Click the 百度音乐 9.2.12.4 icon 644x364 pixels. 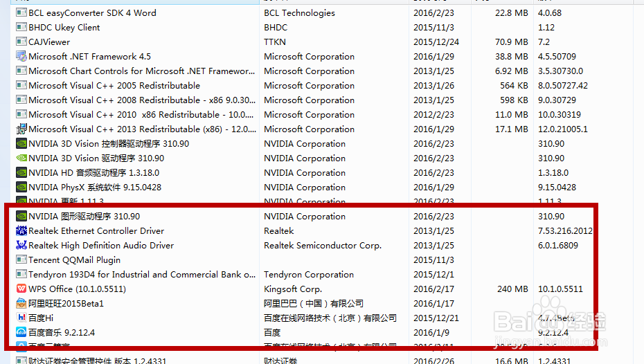[x=21, y=333]
